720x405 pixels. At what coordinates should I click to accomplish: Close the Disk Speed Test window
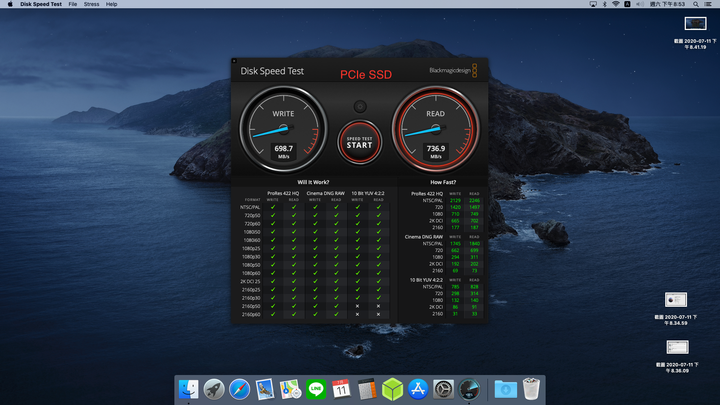point(234,61)
